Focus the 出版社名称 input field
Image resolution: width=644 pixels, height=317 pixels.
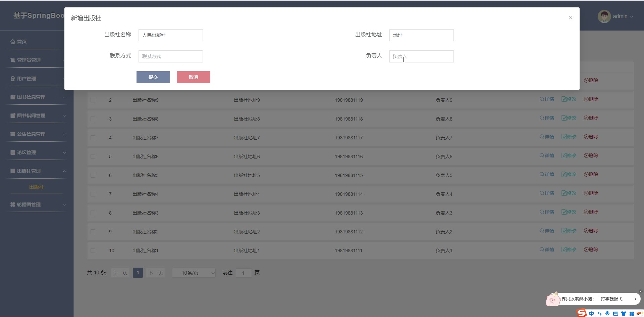171,35
